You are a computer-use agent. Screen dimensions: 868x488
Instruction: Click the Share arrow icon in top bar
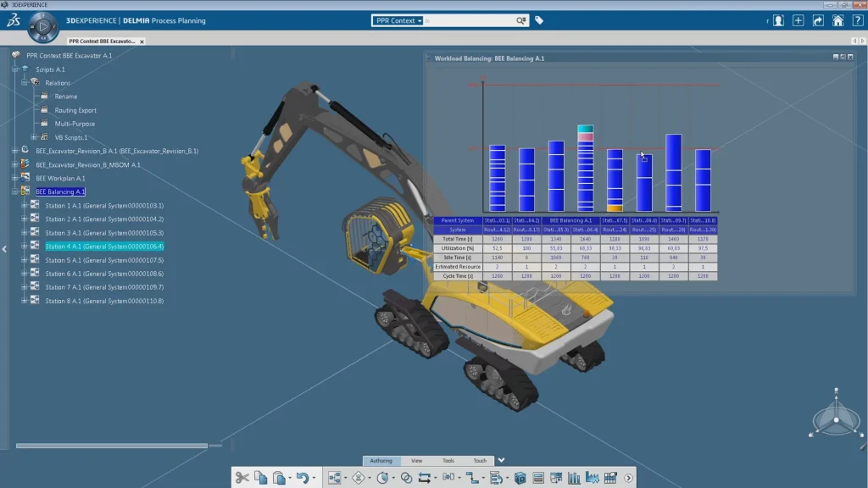click(818, 20)
